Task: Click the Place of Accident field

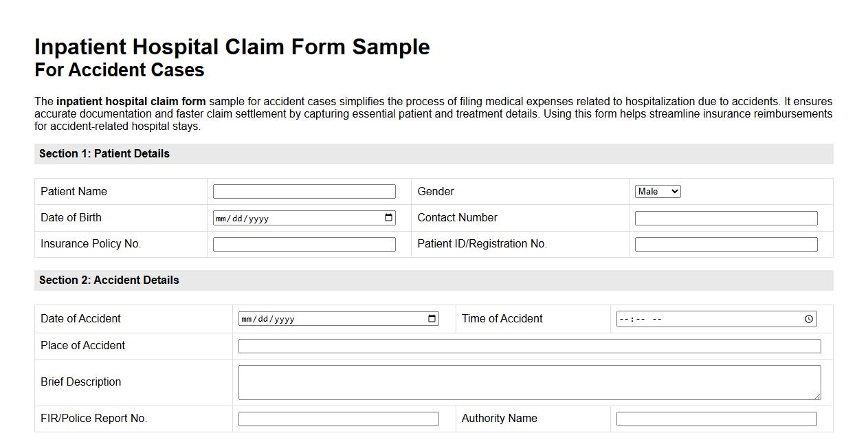Action: 529,345
